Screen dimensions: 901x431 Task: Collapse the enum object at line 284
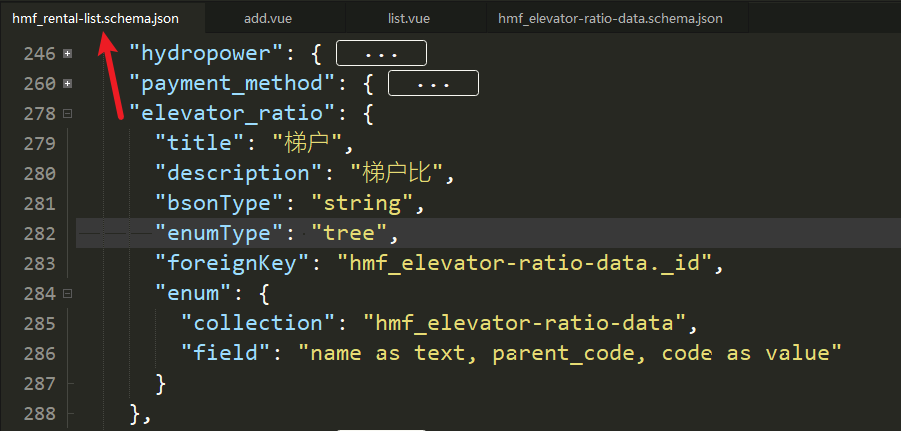click(x=68, y=294)
